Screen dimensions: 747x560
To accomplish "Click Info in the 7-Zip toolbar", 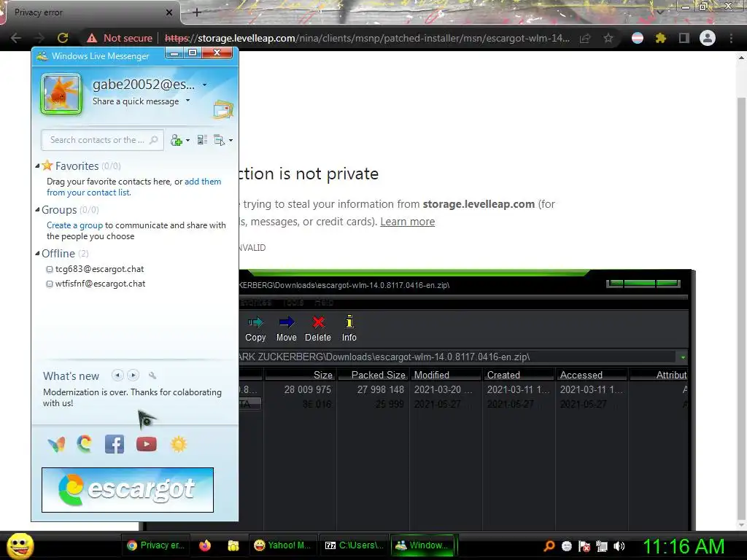I will pos(349,329).
